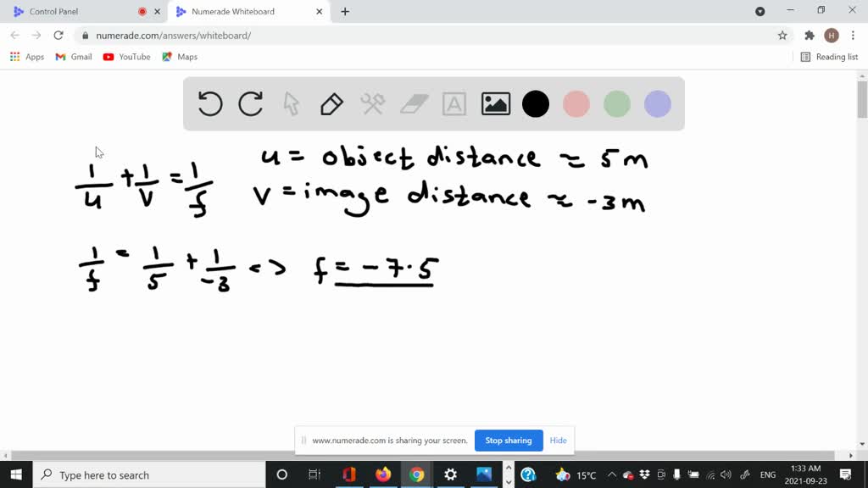Viewport: 868px width, 488px height.
Task: Open Dropbox from the system tray
Action: (644, 475)
